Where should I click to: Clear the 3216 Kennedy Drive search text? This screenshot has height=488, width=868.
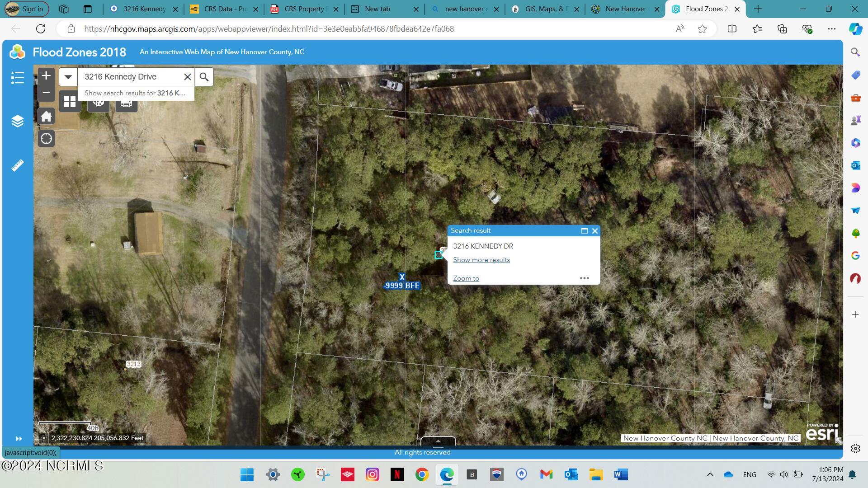point(187,77)
